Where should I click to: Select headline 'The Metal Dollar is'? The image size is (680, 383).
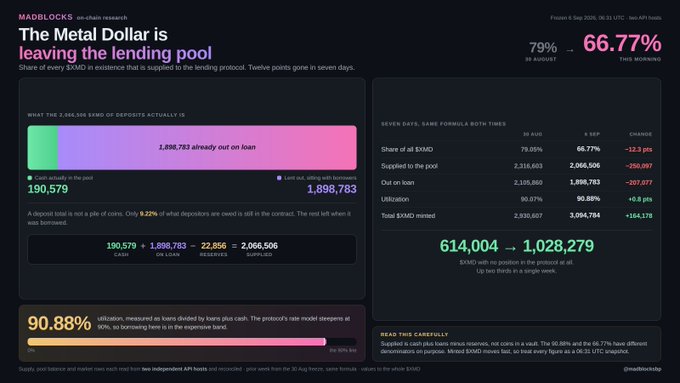[93, 35]
